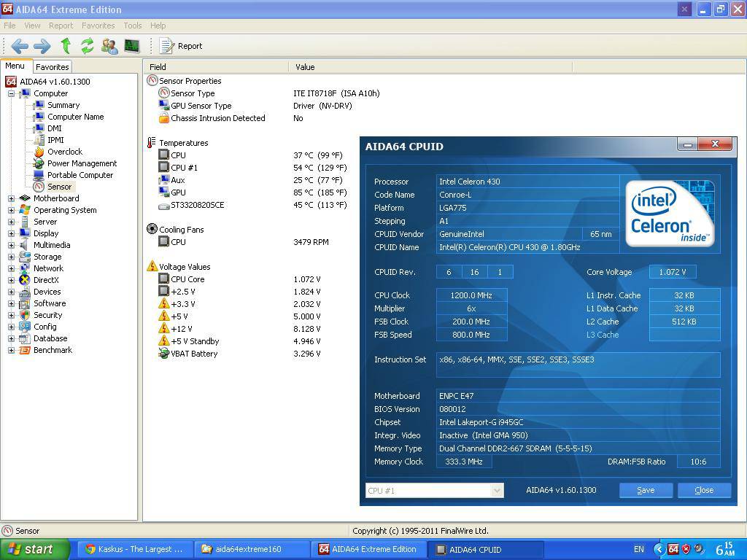The image size is (747, 560).
Task: Click the Power Management icon
Action: pyautogui.click(x=39, y=163)
